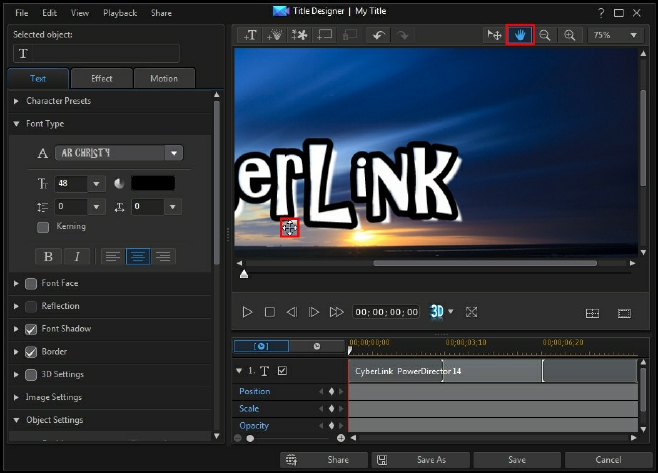Cancel the Title Designer
658x473 pixels.
608,460
